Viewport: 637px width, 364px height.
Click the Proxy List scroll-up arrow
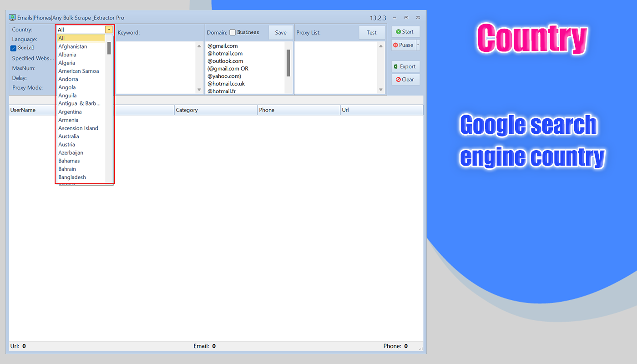[x=381, y=46]
